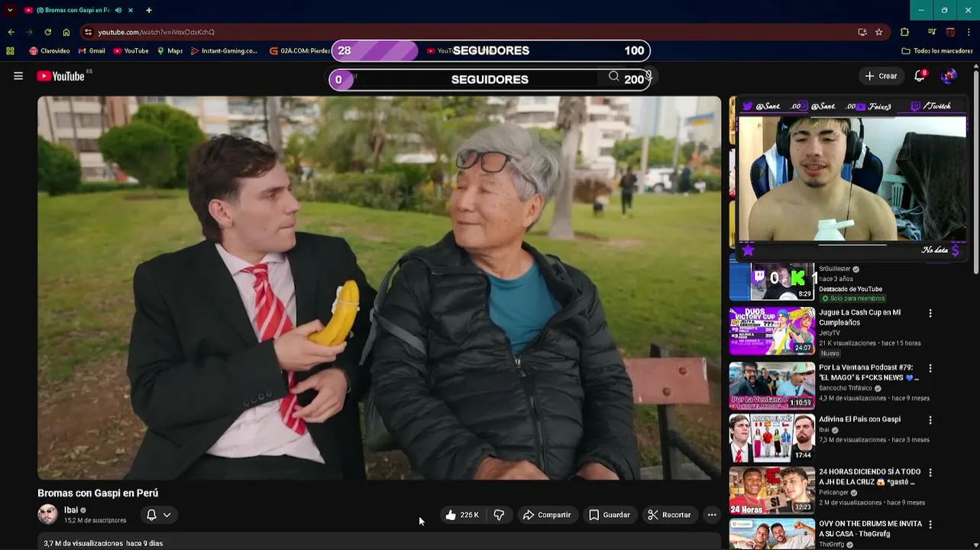Click the Crear button
This screenshot has width=980, height=550.
tap(881, 76)
